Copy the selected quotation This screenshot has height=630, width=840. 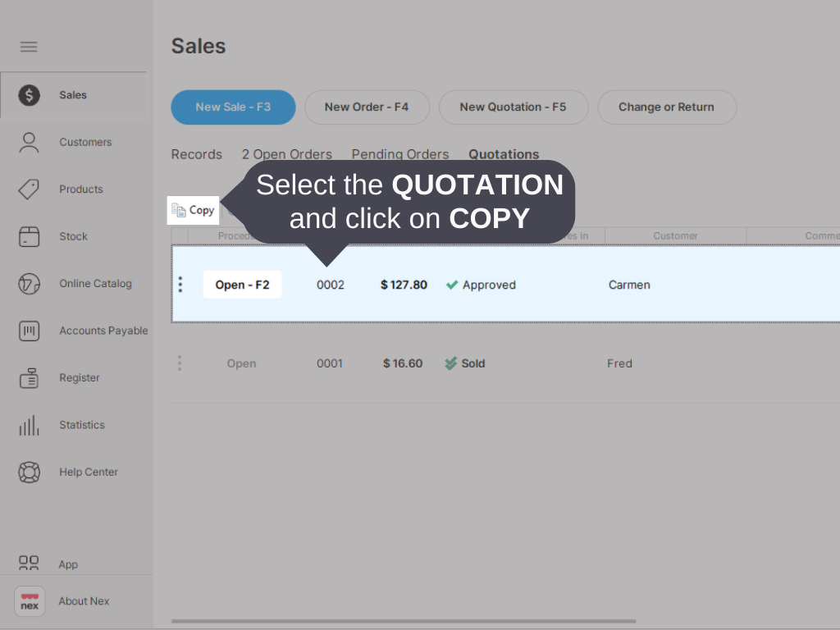pyautogui.click(x=193, y=210)
